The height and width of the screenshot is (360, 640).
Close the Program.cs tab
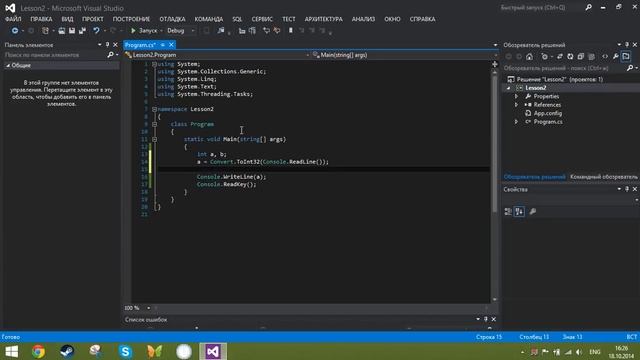point(171,45)
